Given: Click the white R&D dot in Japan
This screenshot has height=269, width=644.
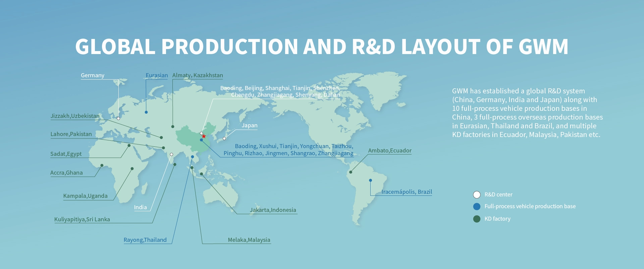Looking at the screenshot, I should tap(224, 138).
